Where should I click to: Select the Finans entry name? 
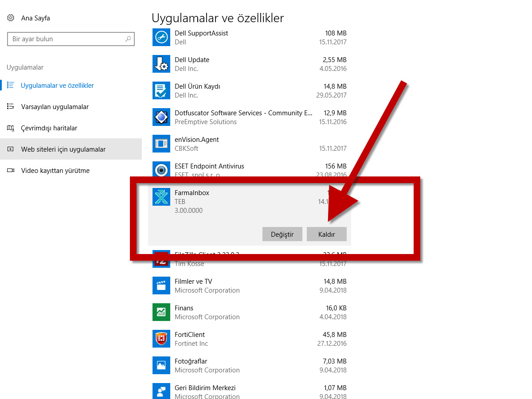(184, 308)
